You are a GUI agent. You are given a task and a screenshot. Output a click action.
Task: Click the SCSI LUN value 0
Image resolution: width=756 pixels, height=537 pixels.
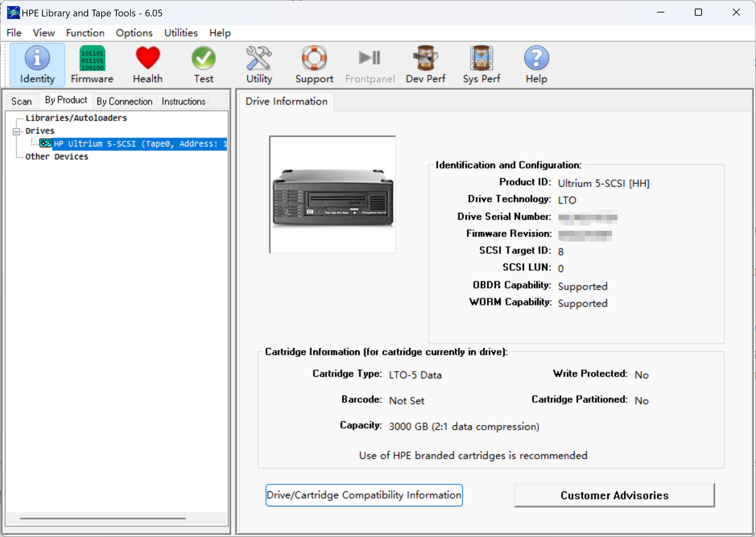561,268
